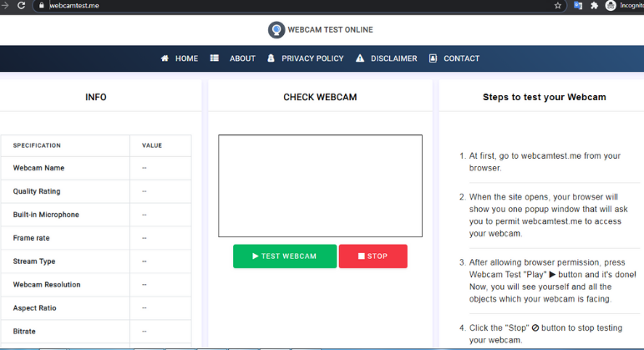Image resolution: width=644 pixels, height=350 pixels.
Task: Click the browser reload icon
Action: pyautogui.click(x=22, y=5)
